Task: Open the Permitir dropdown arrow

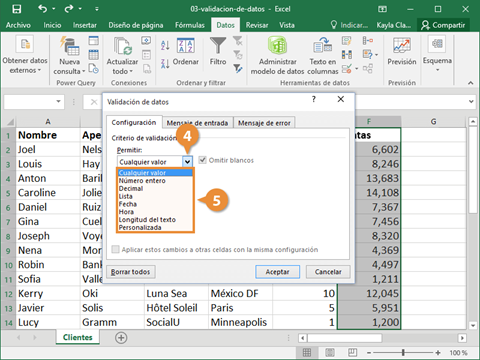Action: pyautogui.click(x=188, y=162)
